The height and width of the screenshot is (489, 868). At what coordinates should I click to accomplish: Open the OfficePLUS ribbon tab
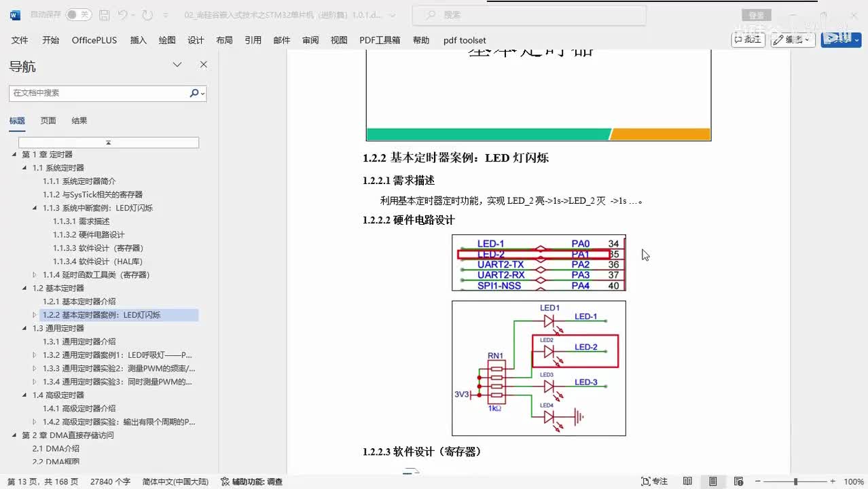(x=94, y=40)
